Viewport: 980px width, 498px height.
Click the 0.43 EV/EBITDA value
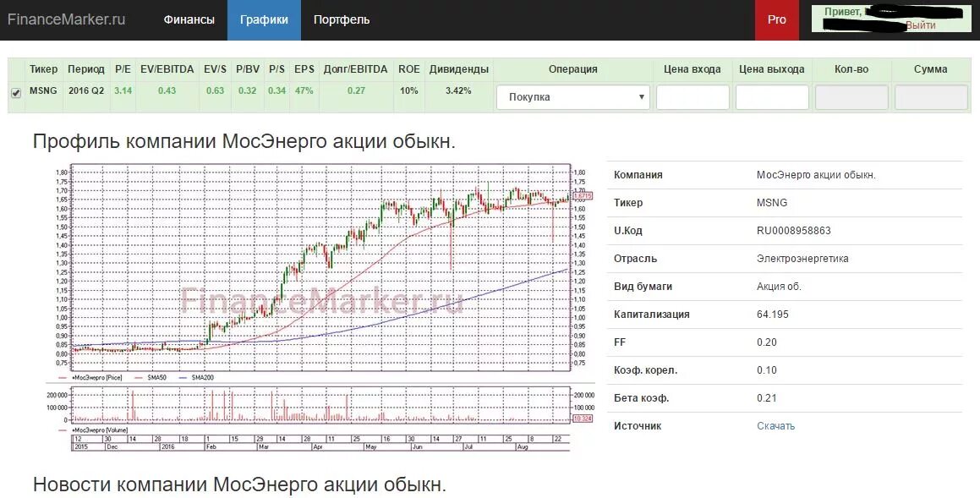pyautogui.click(x=167, y=90)
